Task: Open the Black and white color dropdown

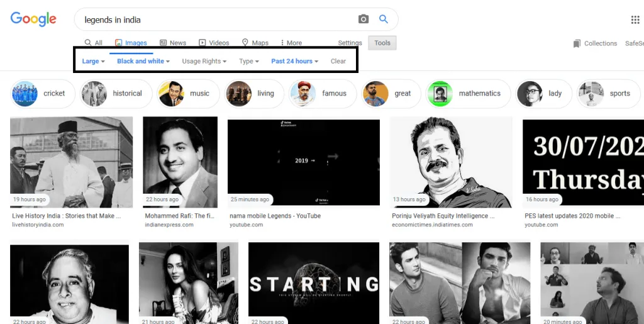Action: (x=143, y=61)
